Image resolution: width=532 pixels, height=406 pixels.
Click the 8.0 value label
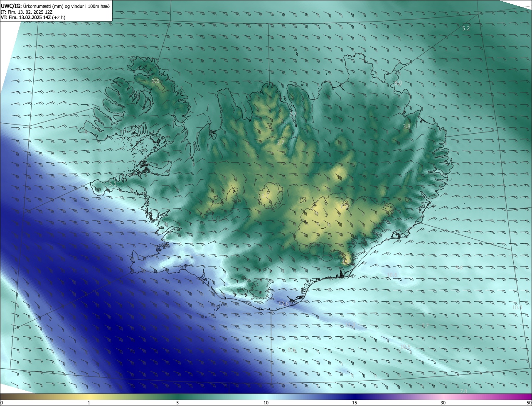398,83
